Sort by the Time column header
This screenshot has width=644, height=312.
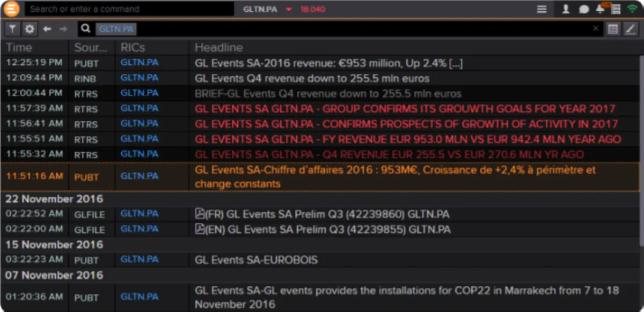click(x=19, y=48)
